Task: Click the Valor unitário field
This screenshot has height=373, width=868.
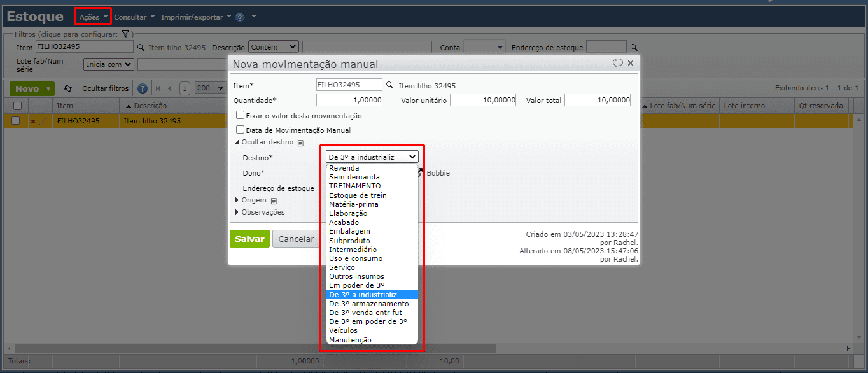Action: coord(483,100)
